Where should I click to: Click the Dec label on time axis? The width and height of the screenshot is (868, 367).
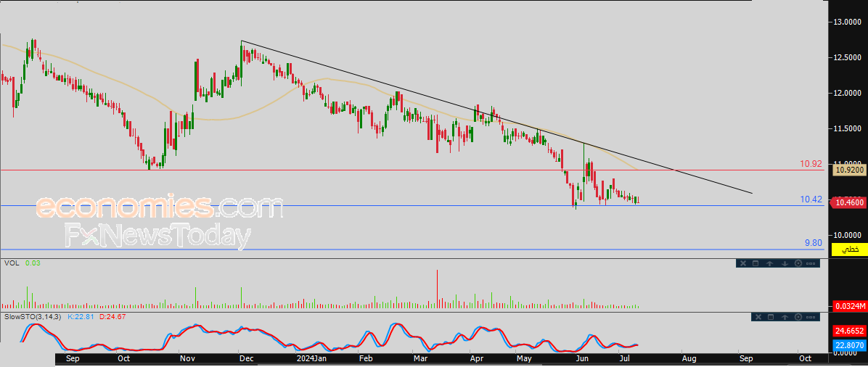coord(246,359)
